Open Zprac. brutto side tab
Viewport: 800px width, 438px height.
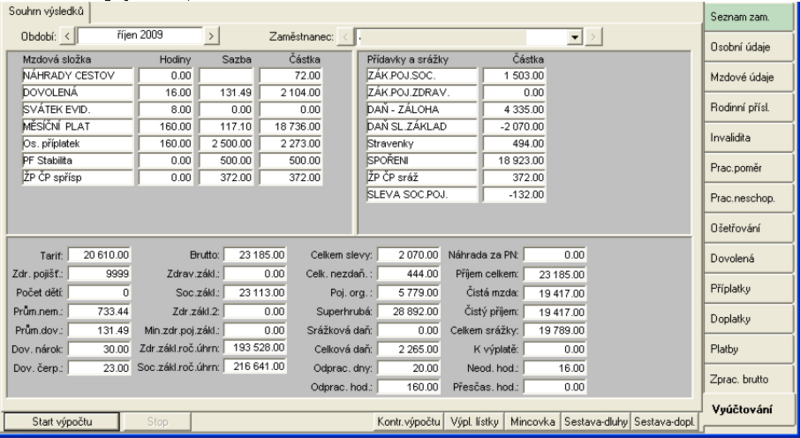click(x=749, y=379)
